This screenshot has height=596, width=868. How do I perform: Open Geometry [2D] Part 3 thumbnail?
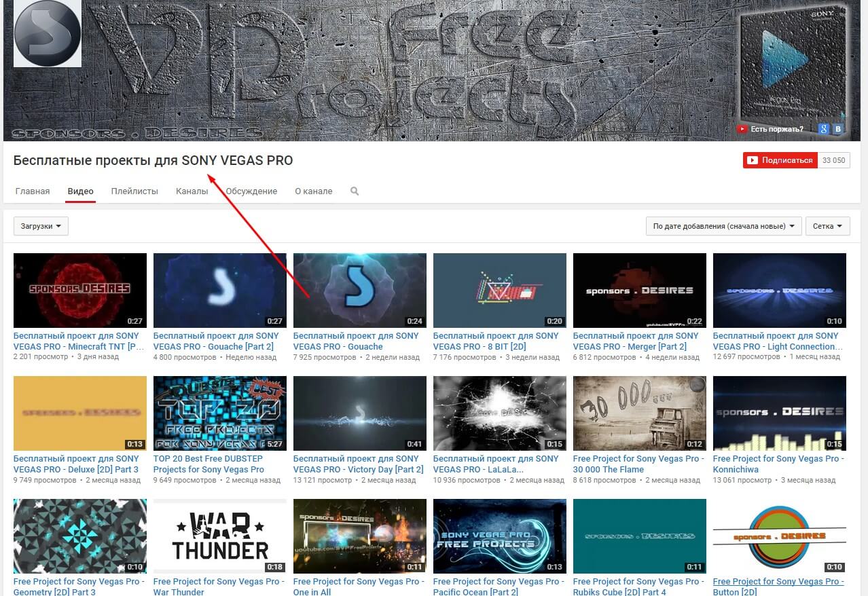80,536
